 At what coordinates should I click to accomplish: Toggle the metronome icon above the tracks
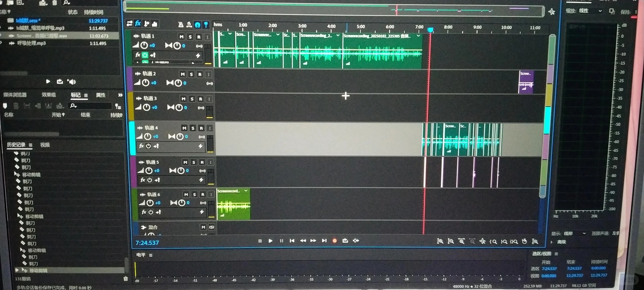tap(181, 25)
